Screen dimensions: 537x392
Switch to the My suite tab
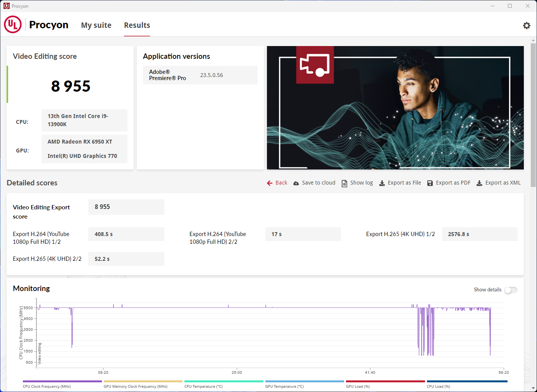pos(96,26)
